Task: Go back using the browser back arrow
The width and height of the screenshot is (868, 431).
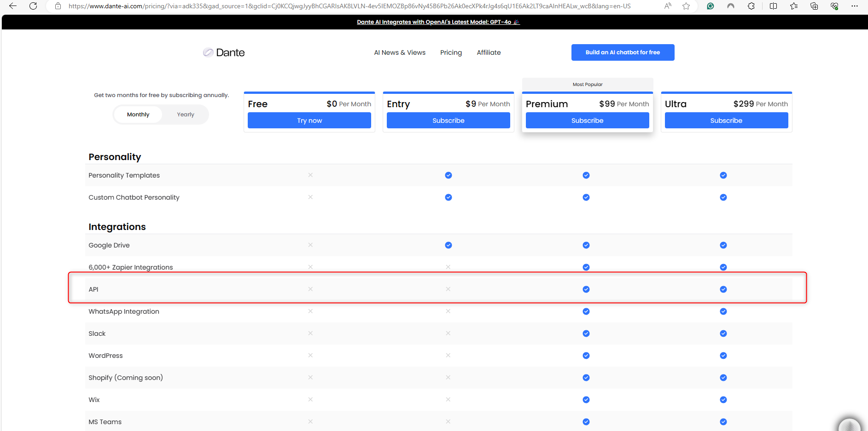Action: (x=13, y=6)
